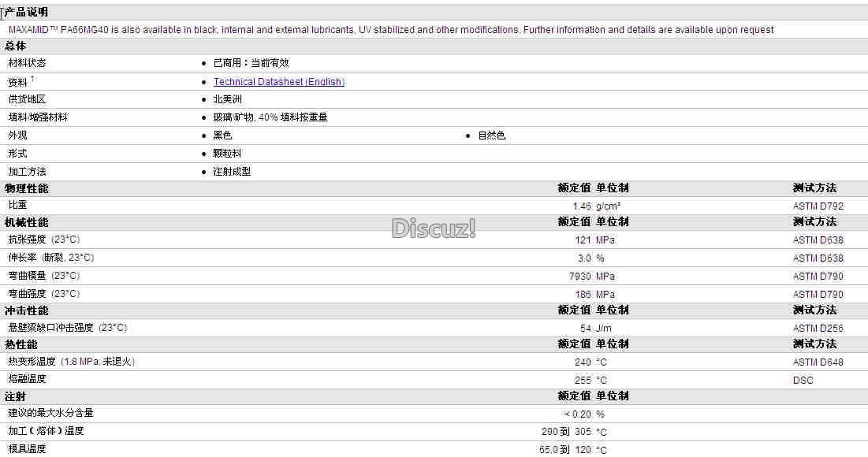Select 额定值 header in the 注射 row
This screenshot has width=868, height=457.
tap(575, 396)
